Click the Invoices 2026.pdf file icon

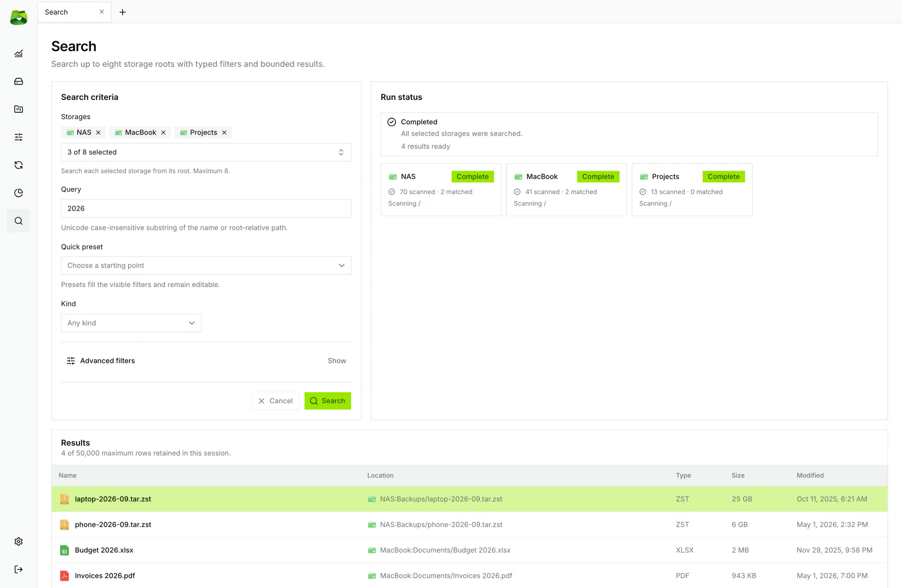click(64, 576)
